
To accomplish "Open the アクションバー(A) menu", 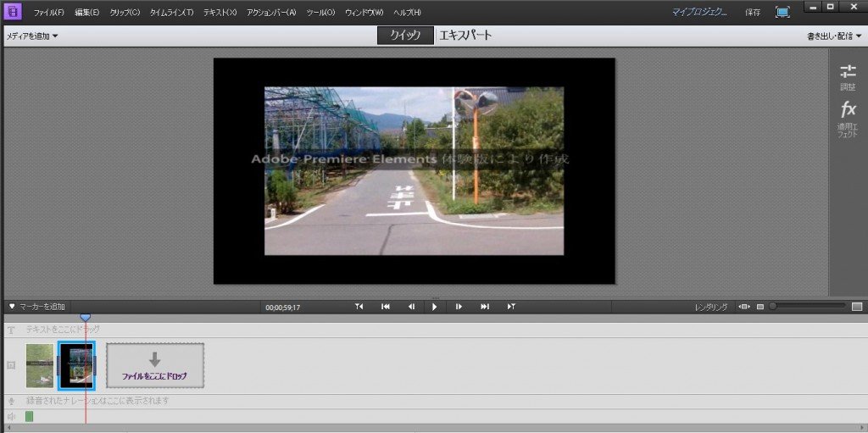I will pyautogui.click(x=271, y=12).
